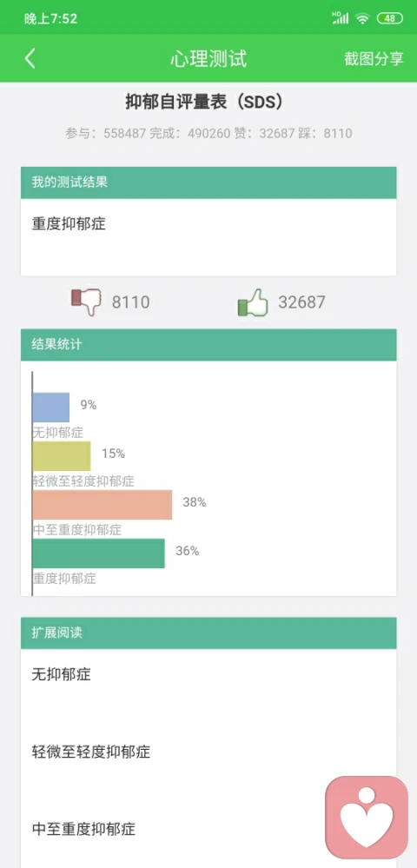
Task: Tap the 结果统计 section header
Action: tap(208, 345)
